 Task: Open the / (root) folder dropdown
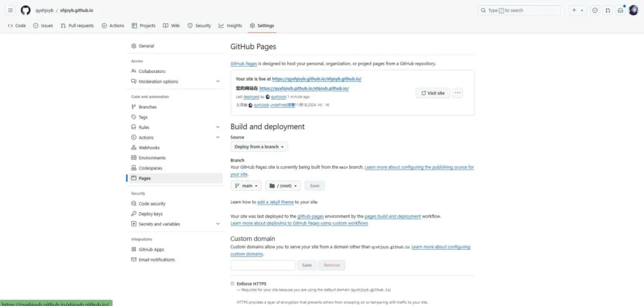pyautogui.click(x=282, y=186)
